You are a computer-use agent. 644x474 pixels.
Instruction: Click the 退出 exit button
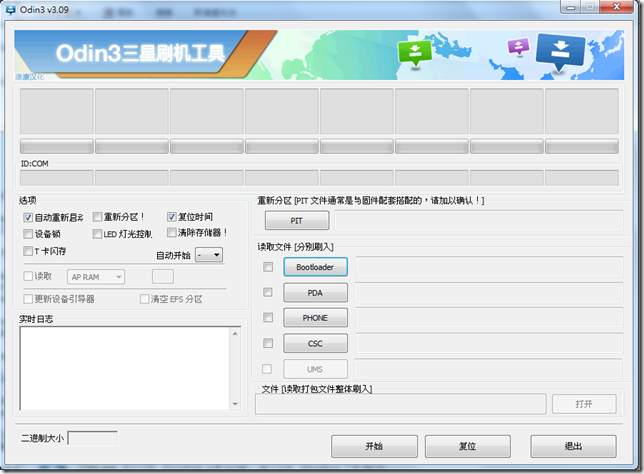[573, 446]
